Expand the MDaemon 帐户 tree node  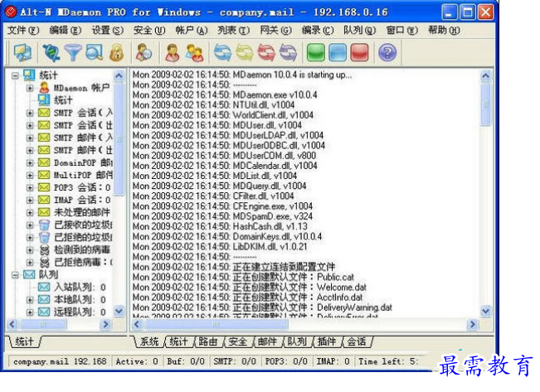tap(30, 88)
